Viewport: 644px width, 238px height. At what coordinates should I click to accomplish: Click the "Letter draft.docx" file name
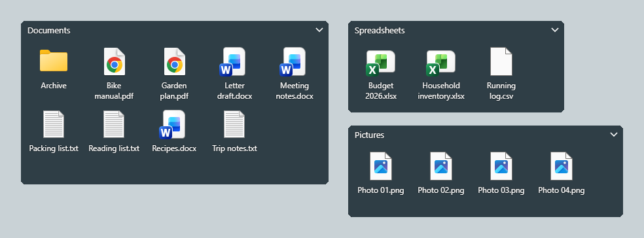coord(234,91)
